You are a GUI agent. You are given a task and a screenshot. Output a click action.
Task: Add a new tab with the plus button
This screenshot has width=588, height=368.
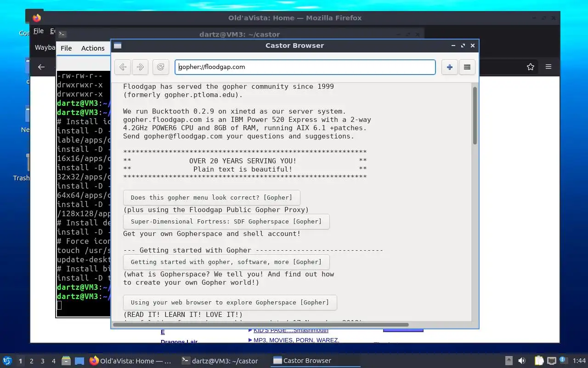coord(449,67)
